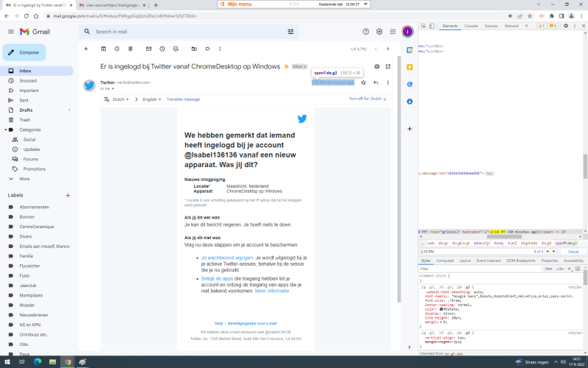Click the Archive icon in mail toolbar

point(102,49)
